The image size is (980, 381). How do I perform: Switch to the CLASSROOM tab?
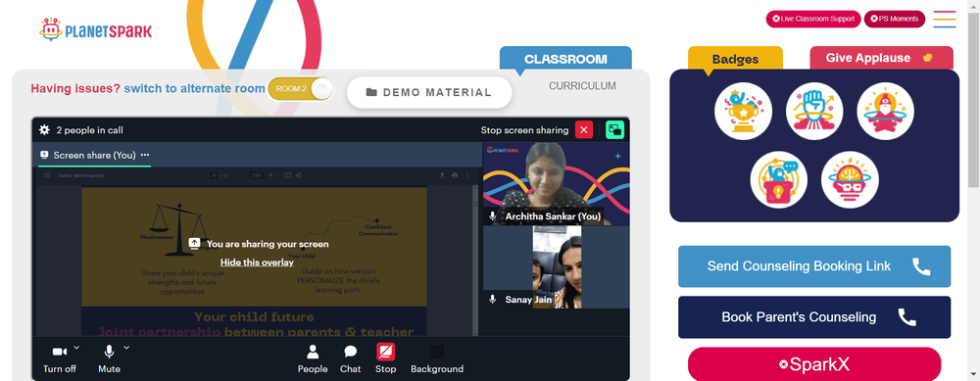coord(565,59)
